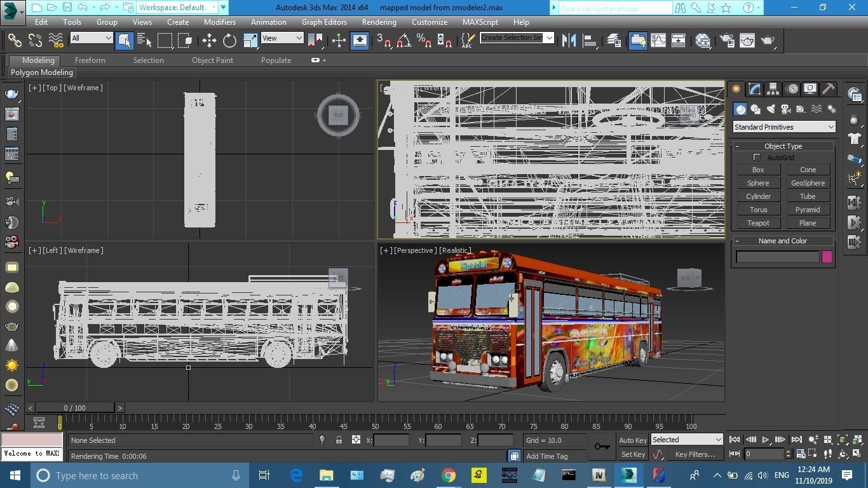Activate the Bind to Space Warp tool

point(56,41)
